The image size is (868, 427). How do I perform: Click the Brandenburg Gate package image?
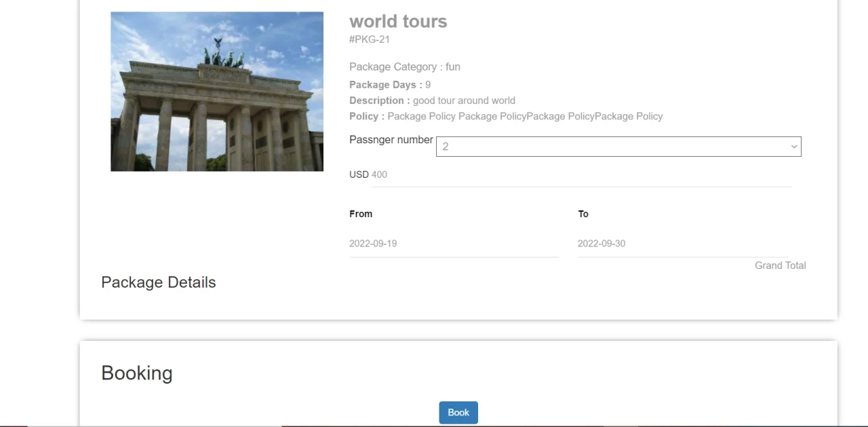tap(217, 92)
